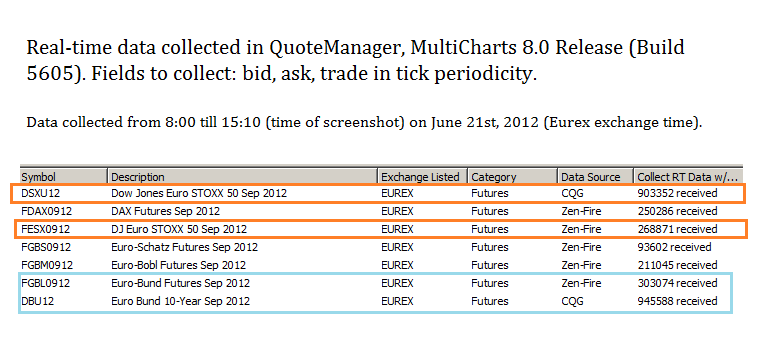Click Euro-Schatz Futures Sep 2012 description

(x=184, y=247)
